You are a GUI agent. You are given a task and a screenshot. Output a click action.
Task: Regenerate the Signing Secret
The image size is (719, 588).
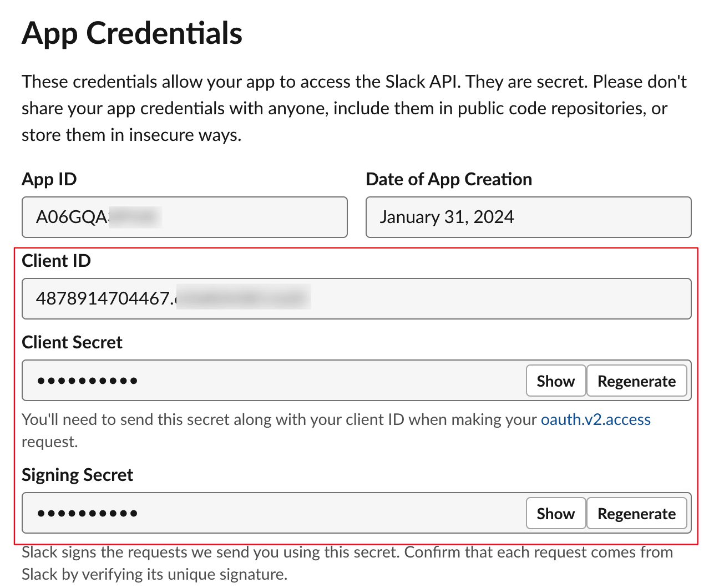coord(636,513)
